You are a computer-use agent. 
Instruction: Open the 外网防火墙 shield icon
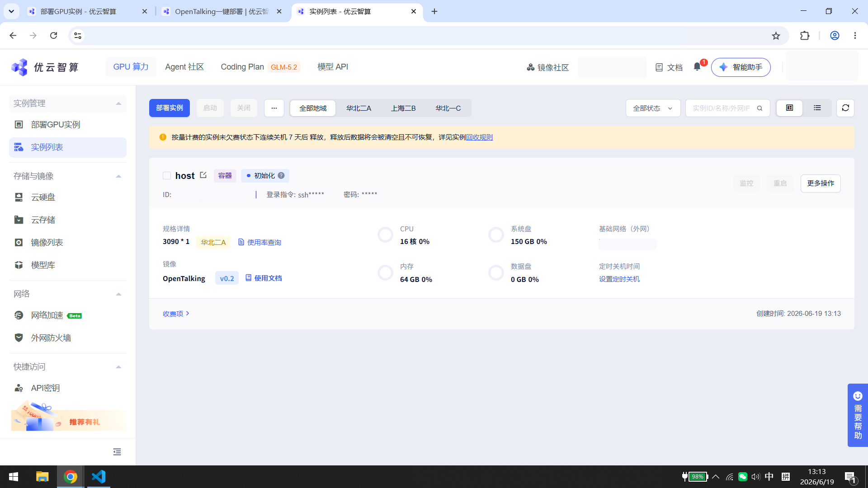point(19,338)
